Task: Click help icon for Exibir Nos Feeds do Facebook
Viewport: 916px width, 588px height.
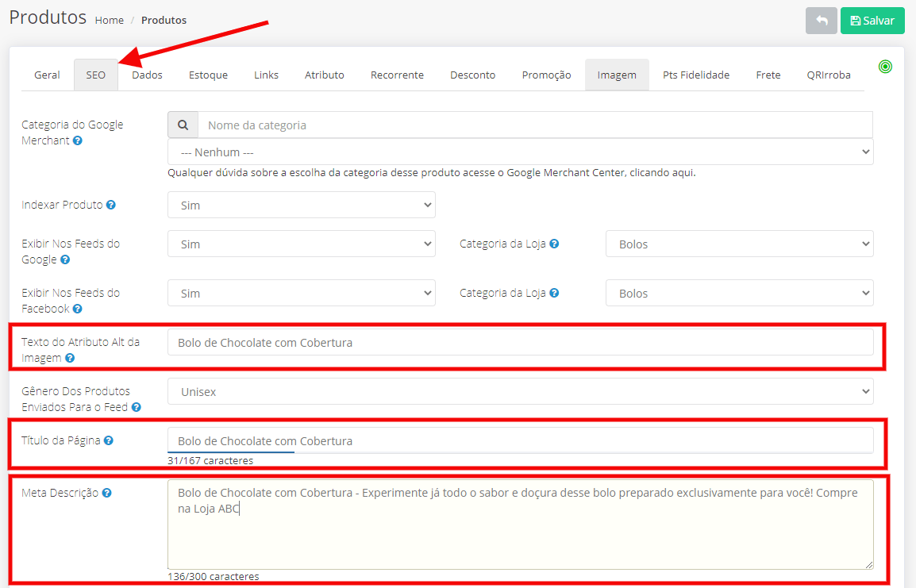Action: pyautogui.click(x=77, y=309)
